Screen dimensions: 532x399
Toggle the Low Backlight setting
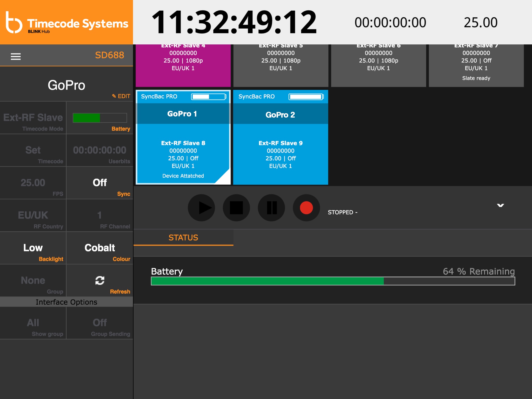[x=33, y=248]
